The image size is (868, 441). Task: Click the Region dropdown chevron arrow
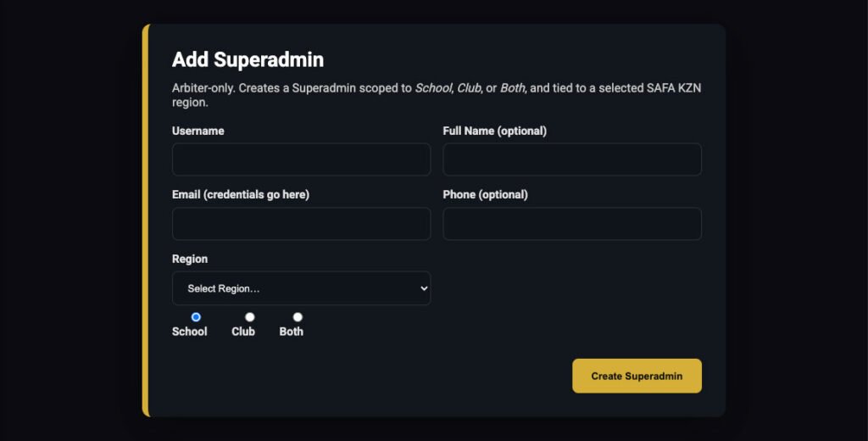(x=424, y=288)
